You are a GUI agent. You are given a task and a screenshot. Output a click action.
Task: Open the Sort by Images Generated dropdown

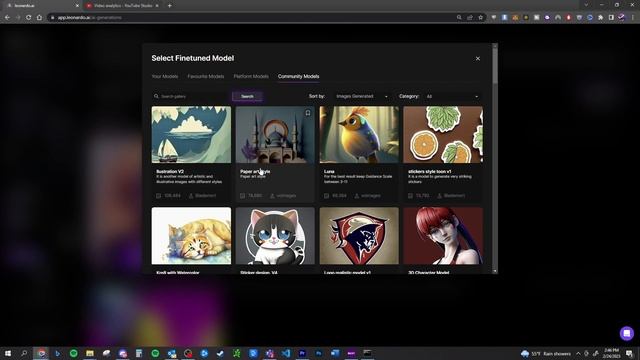click(x=362, y=96)
